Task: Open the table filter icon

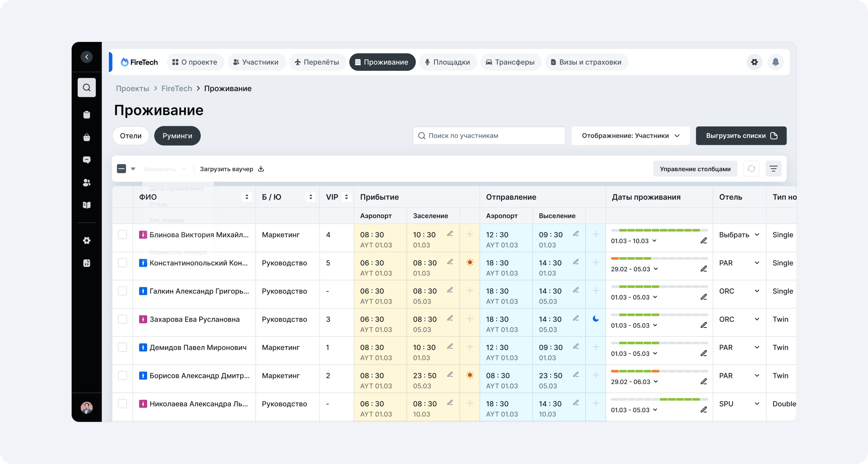Action: tap(773, 169)
